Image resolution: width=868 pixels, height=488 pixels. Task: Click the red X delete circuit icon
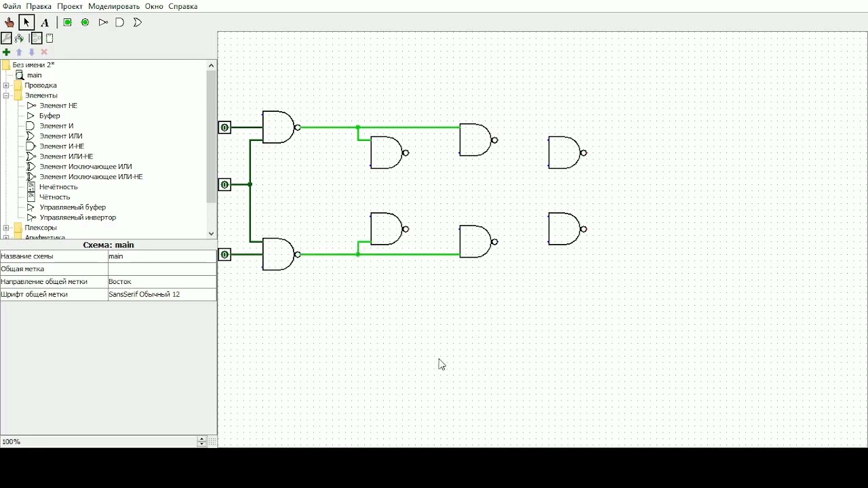pyautogui.click(x=44, y=52)
